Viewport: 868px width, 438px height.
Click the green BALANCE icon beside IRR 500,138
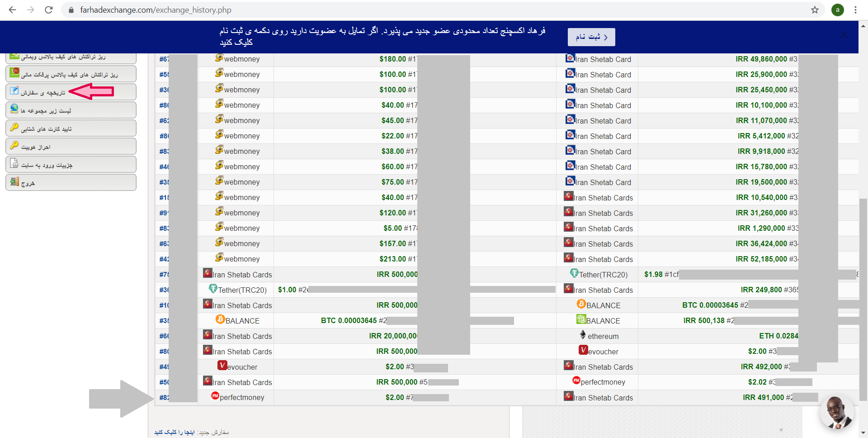pyautogui.click(x=581, y=319)
